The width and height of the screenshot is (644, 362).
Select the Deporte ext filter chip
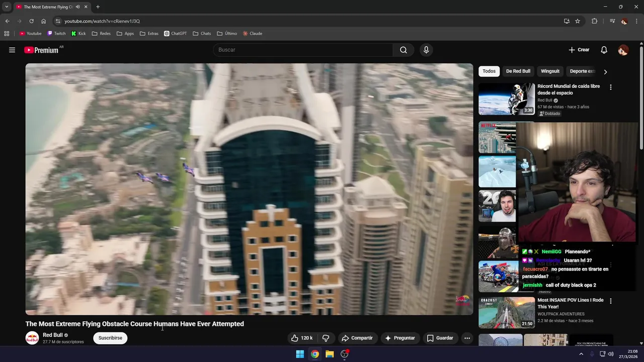pos(582,71)
